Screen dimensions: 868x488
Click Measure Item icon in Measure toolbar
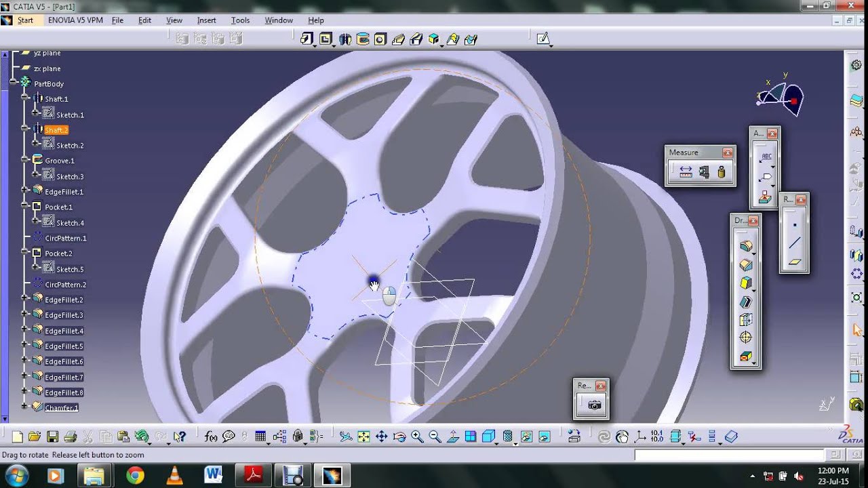[704, 172]
